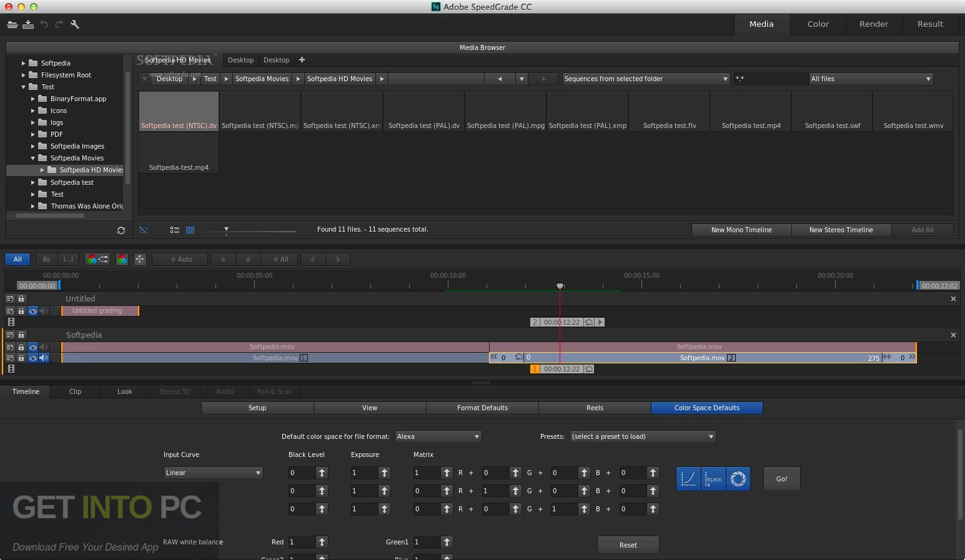Navigate back in media browser history

[x=499, y=79]
